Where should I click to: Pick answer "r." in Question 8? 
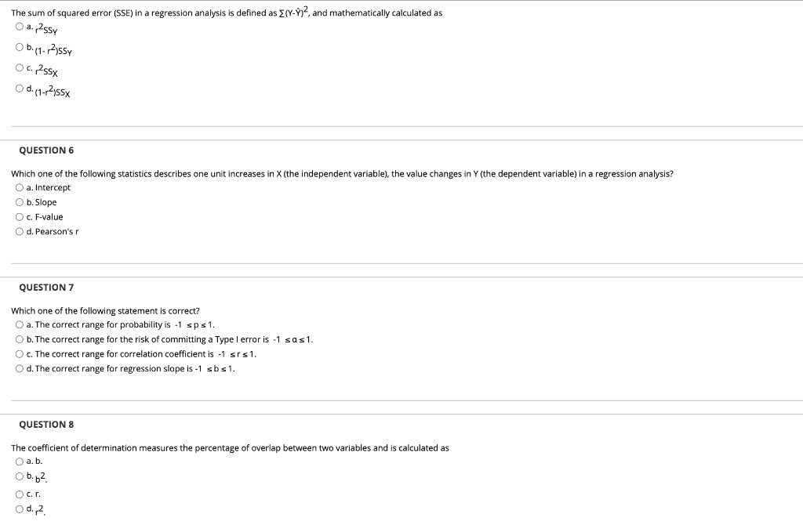pos(18,494)
